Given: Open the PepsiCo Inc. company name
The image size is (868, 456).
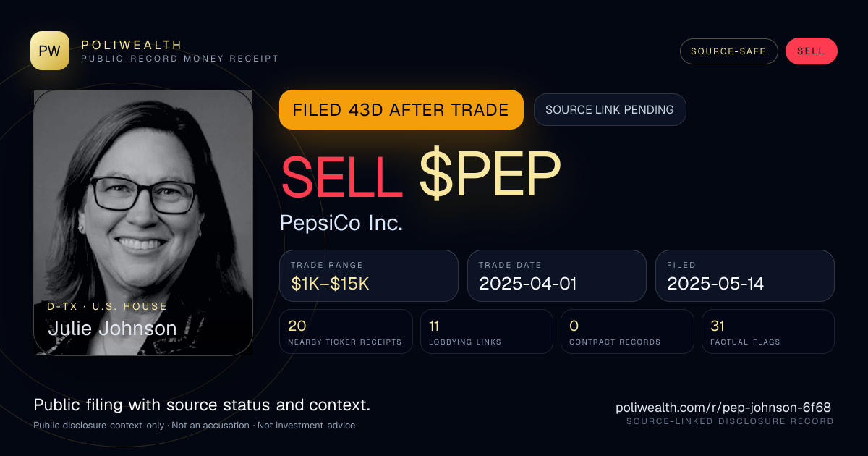Looking at the screenshot, I should (341, 223).
